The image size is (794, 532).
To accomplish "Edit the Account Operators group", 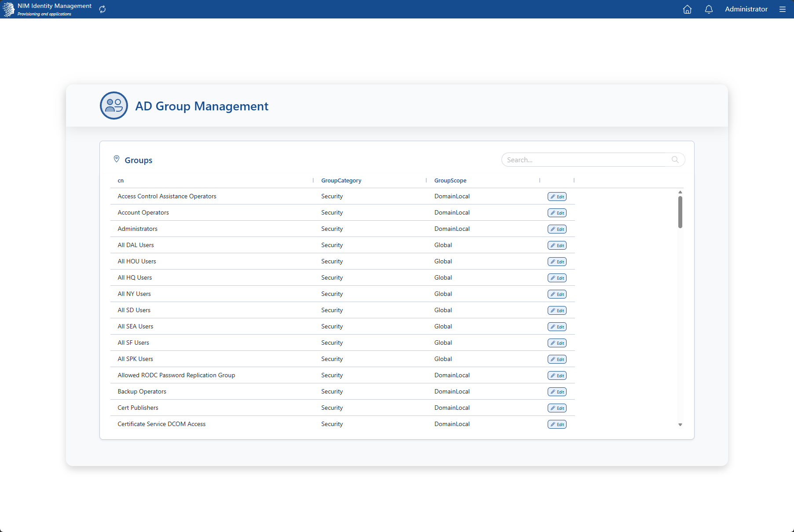I will [557, 213].
